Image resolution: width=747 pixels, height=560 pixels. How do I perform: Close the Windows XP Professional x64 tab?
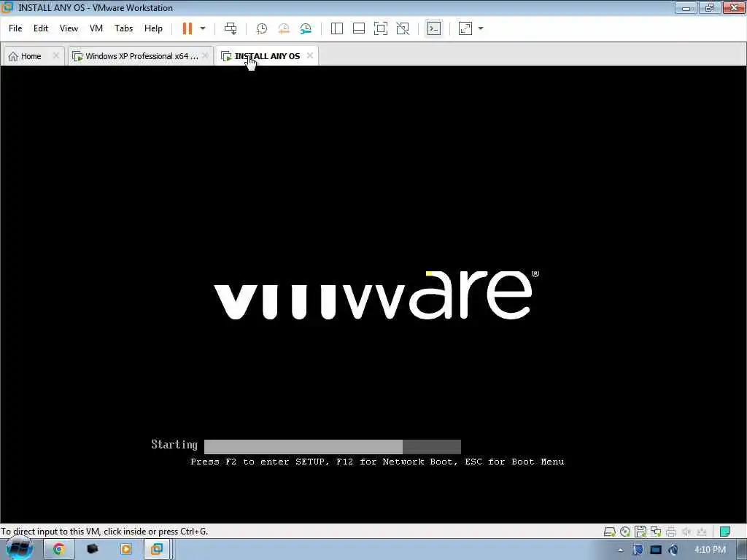pos(205,55)
